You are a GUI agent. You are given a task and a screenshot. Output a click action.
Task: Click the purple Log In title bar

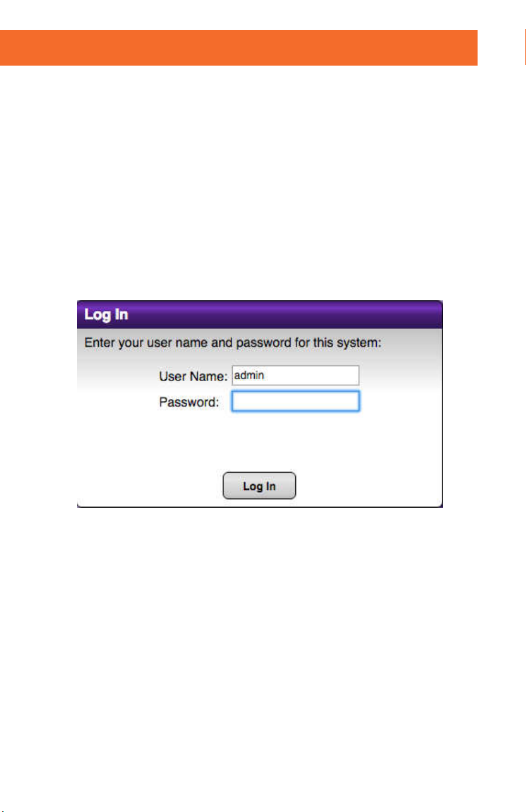[259, 314]
